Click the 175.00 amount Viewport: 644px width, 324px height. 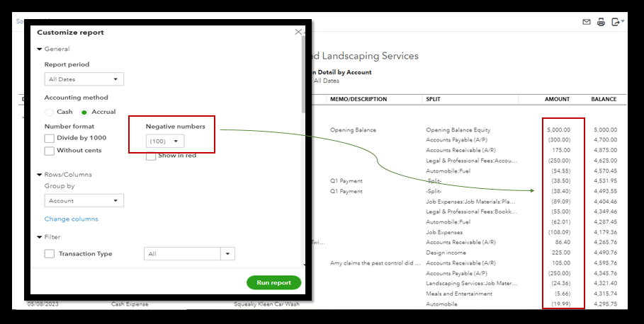[561, 150]
